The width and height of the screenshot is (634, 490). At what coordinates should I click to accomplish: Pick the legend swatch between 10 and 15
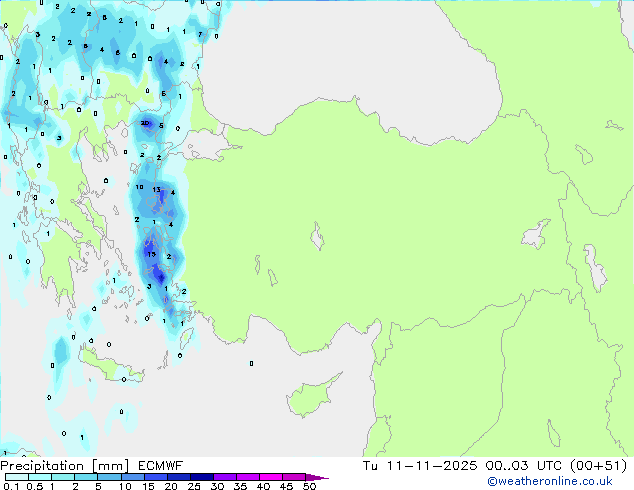(132, 477)
